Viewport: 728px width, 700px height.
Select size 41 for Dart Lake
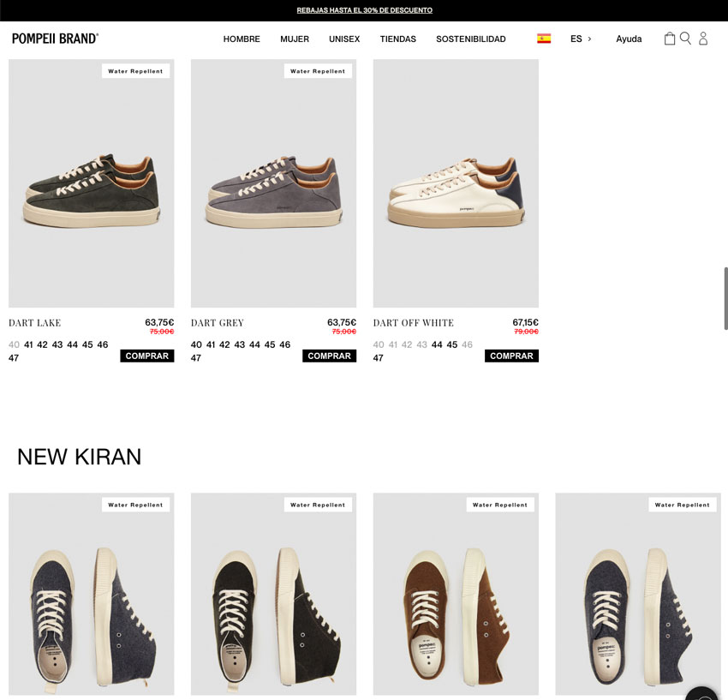click(28, 344)
